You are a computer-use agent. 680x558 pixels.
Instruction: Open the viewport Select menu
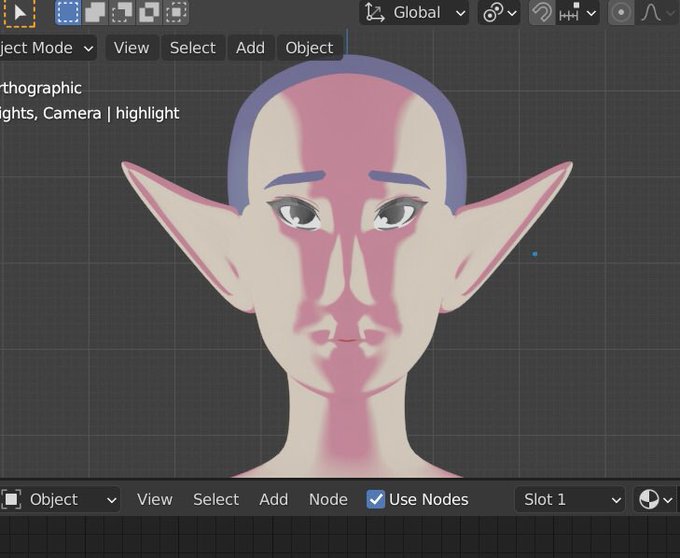click(193, 48)
